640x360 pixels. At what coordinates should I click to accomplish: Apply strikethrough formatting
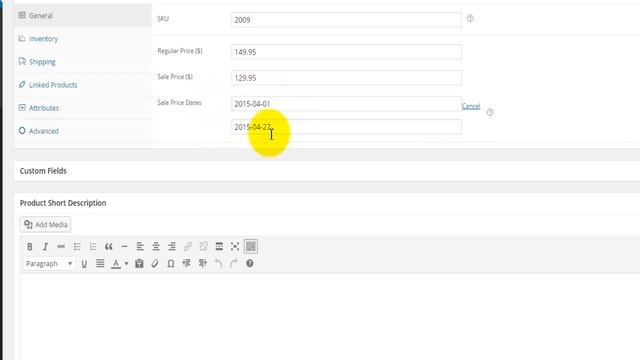pos(61,247)
